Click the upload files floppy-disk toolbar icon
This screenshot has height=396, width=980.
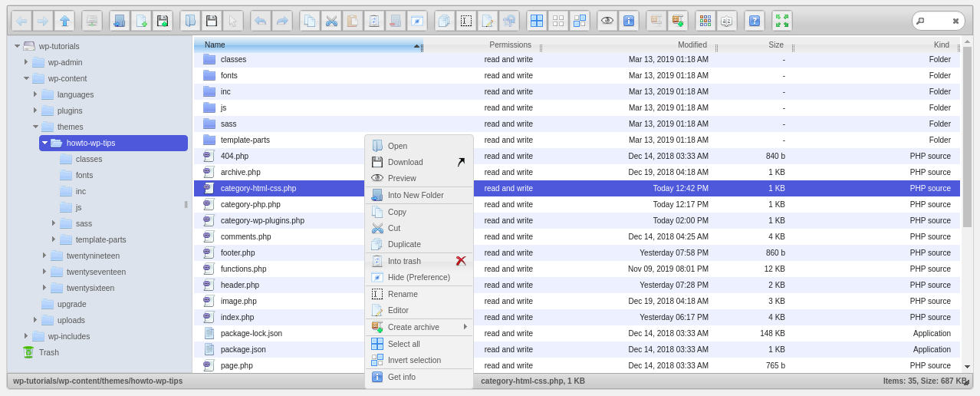tap(163, 21)
